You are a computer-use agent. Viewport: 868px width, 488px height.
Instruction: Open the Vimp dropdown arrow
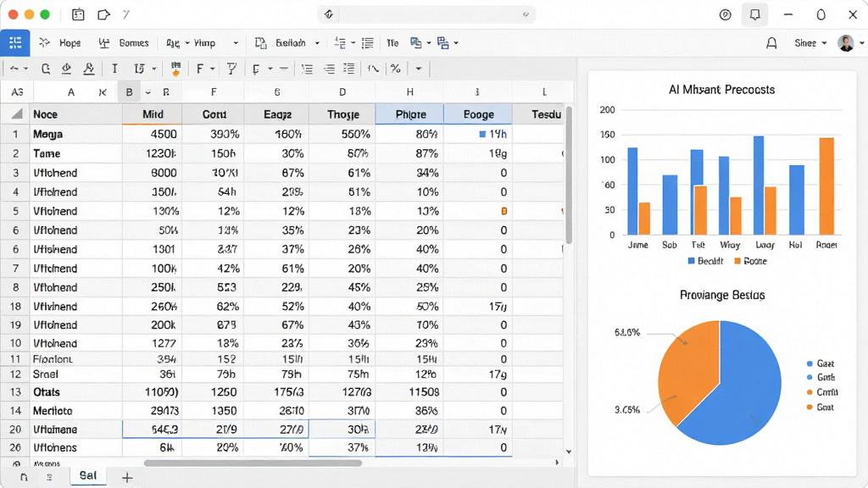[x=236, y=43]
